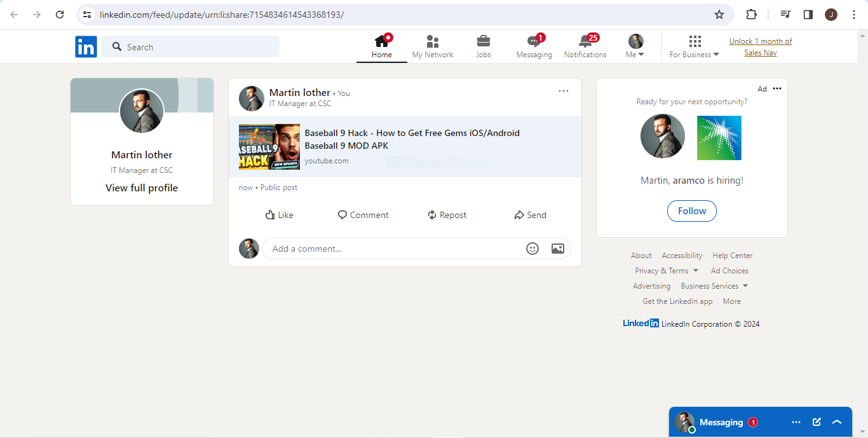The width and height of the screenshot is (868, 438).
Task: Click the youtube.com source text on post
Action: (x=327, y=161)
